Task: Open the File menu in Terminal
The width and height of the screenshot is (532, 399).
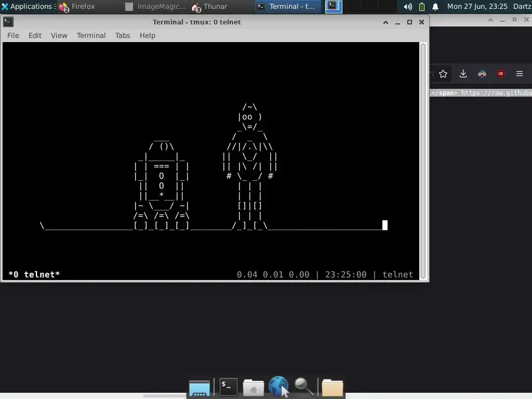Action: (x=13, y=35)
